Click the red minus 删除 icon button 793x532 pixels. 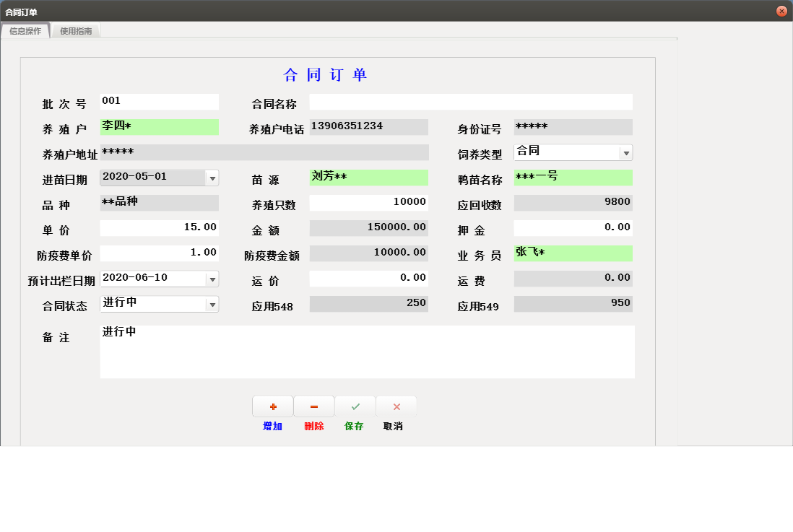[314, 407]
